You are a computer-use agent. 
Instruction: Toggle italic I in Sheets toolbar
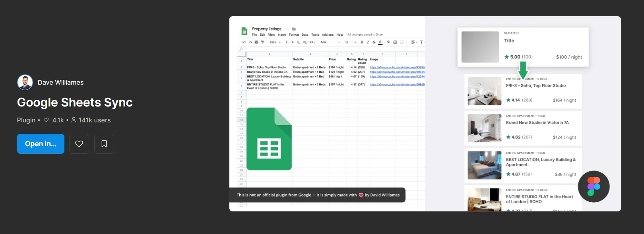point(368,42)
